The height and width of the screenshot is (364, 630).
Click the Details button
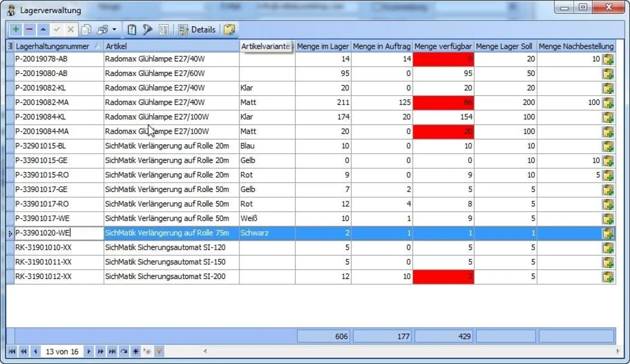[197, 30]
